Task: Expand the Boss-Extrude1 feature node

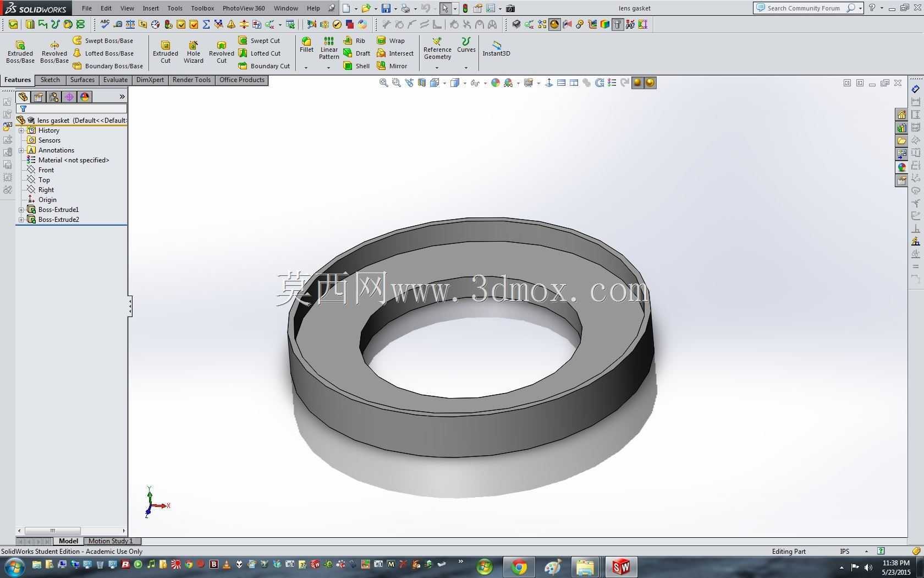Action: point(21,210)
